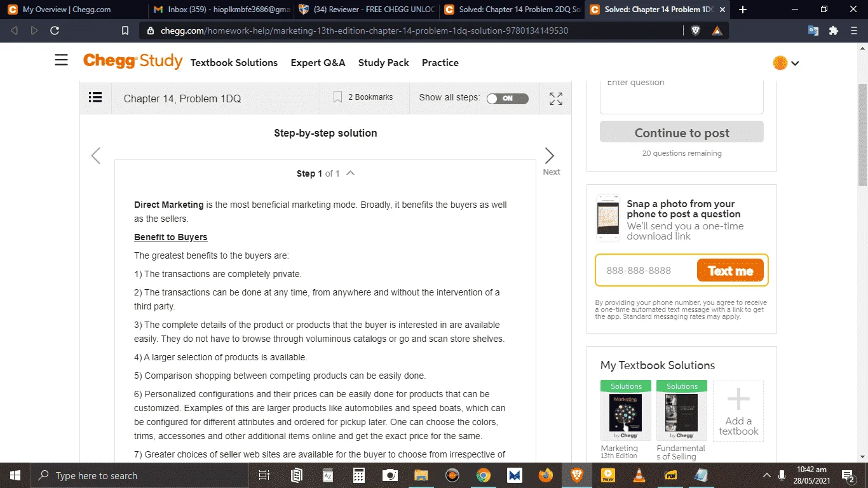Open Practice menu
The image size is (868, 488).
coord(440,63)
